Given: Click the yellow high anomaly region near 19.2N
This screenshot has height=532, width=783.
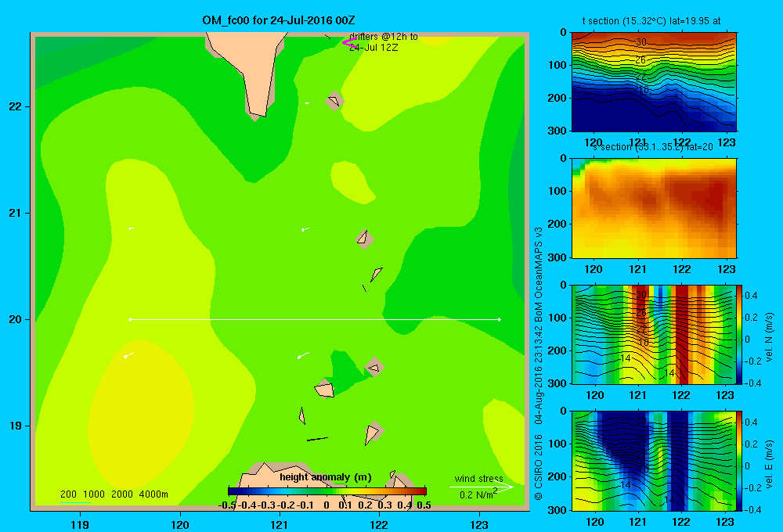Looking at the screenshot, I should coord(143,414).
